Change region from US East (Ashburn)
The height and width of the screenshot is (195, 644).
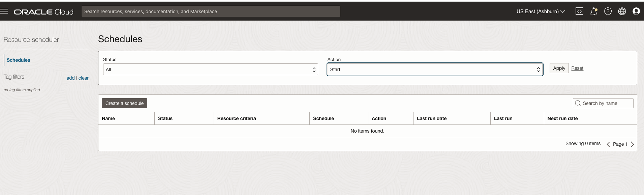click(541, 11)
